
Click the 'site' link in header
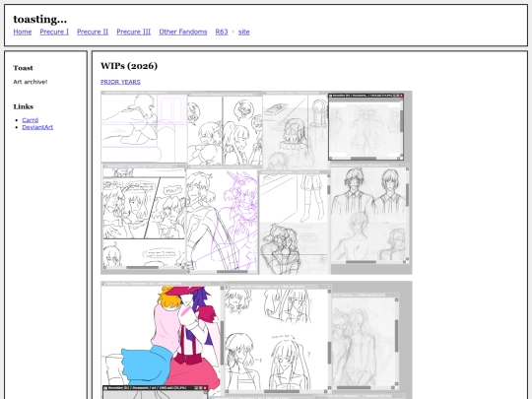click(x=244, y=32)
